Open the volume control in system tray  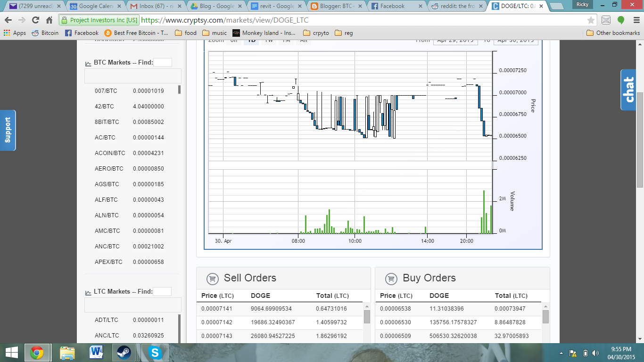(595, 353)
